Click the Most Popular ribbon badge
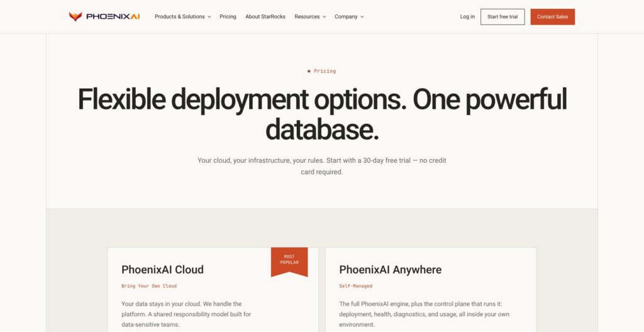The image size is (644, 332). tap(289, 262)
